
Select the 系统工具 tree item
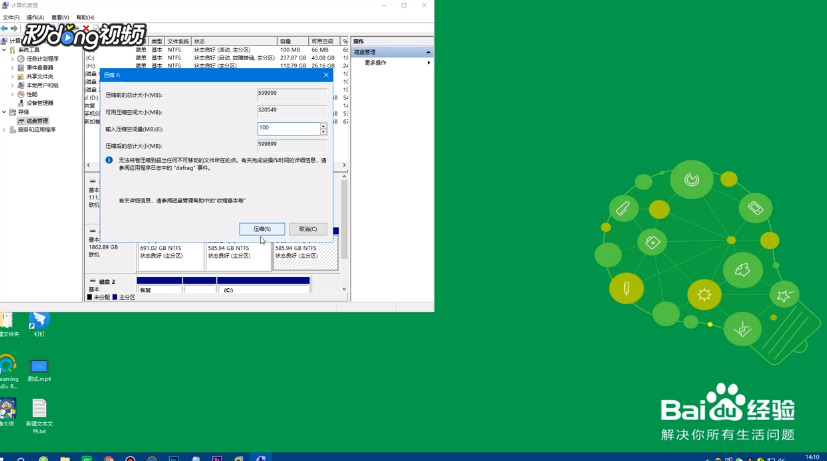tap(28, 50)
